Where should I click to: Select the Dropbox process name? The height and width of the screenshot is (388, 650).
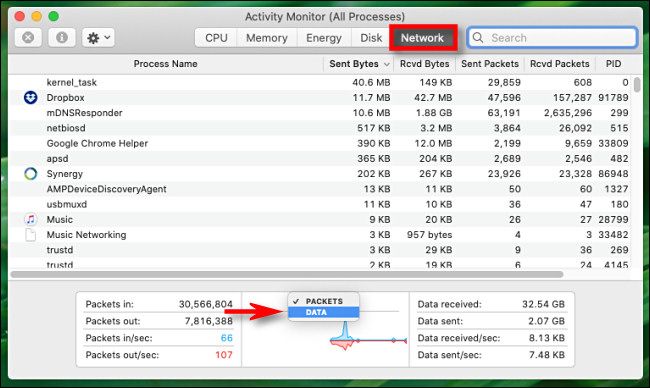click(65, 98)
